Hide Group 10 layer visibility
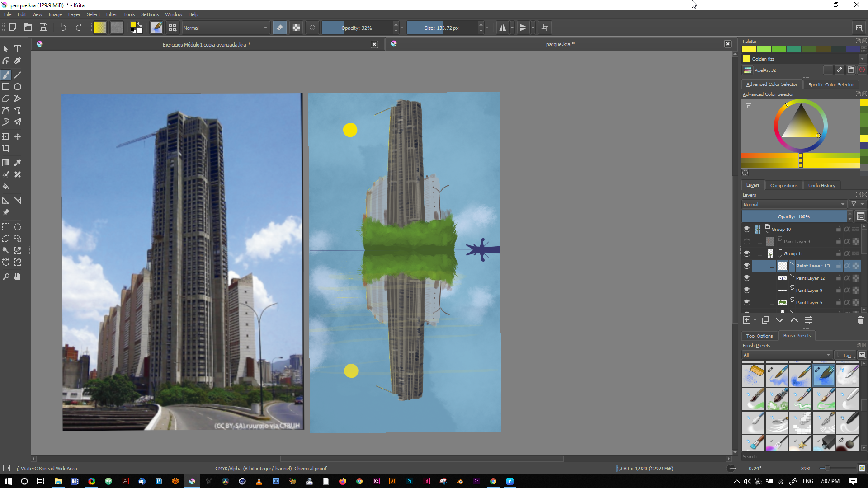The image size is (868, 488). (x=747, y=229)
